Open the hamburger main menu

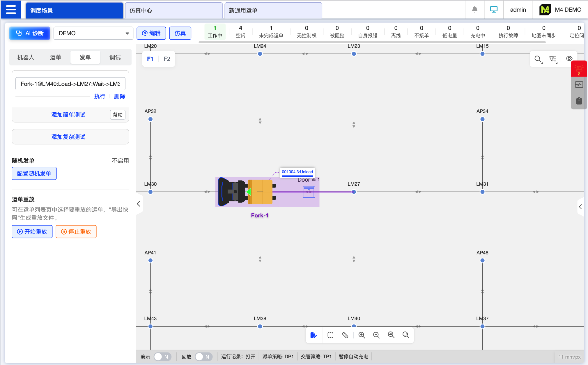(x=11, y=10)
